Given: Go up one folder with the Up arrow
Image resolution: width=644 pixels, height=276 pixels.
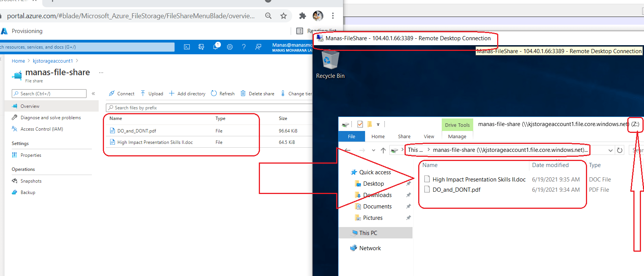Looking at the screenshot, I should point(383,150).
